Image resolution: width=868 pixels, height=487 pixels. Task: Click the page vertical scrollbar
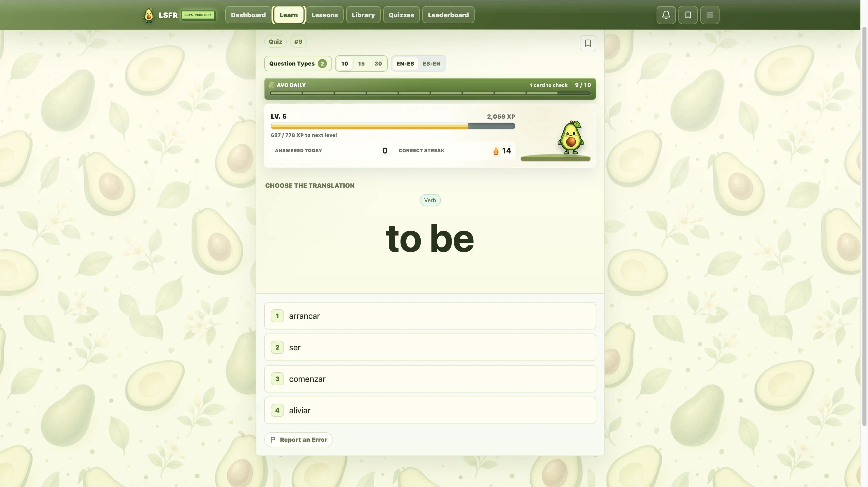click(x=864, y=226)
